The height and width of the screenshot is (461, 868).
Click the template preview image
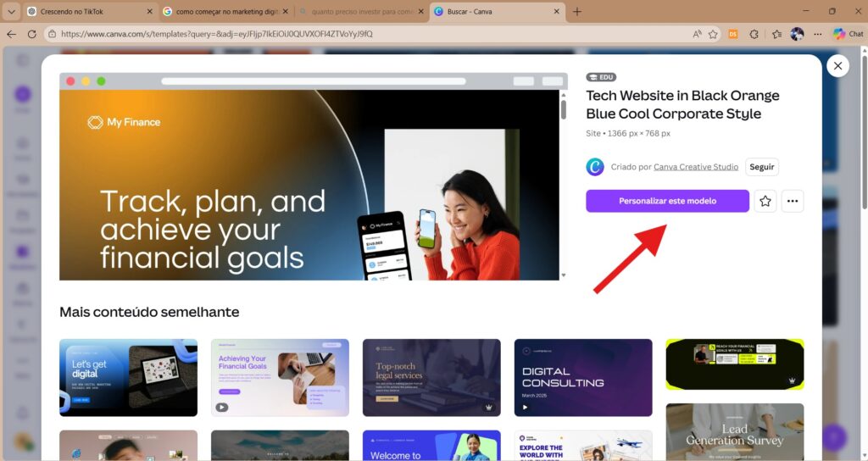point(309,185)
